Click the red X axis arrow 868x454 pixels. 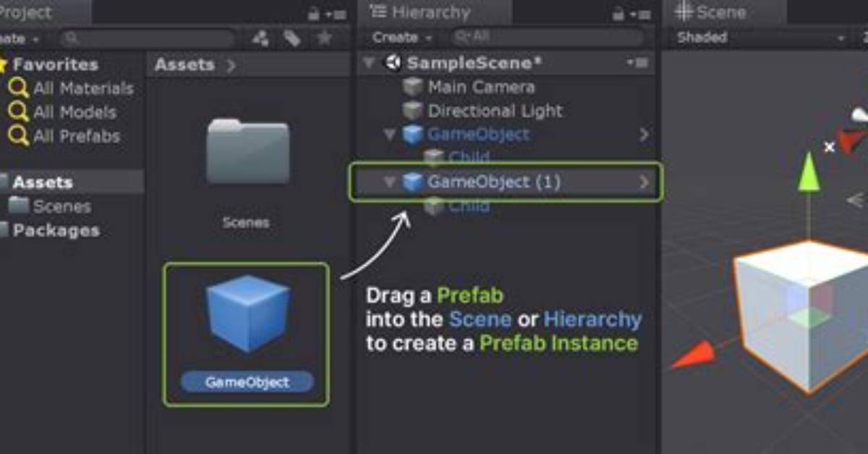694,356
